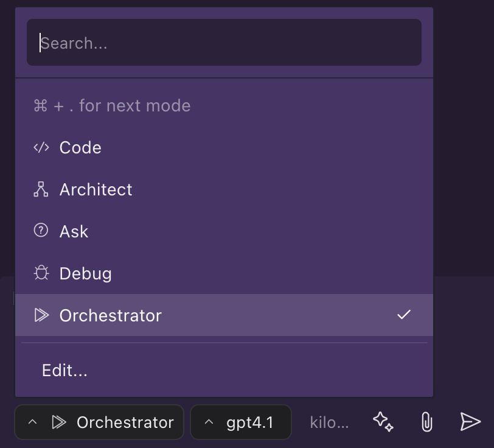This screenshot has height=448, width=494.
Task: Click the Code mode angle-brackets icon
Action: [41, 147]
